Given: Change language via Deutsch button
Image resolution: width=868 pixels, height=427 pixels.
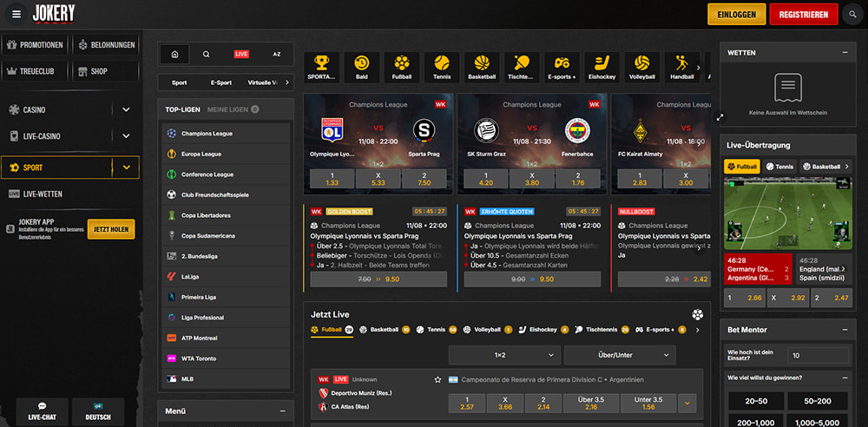Looking at the screenshot, I should (98, 411).
